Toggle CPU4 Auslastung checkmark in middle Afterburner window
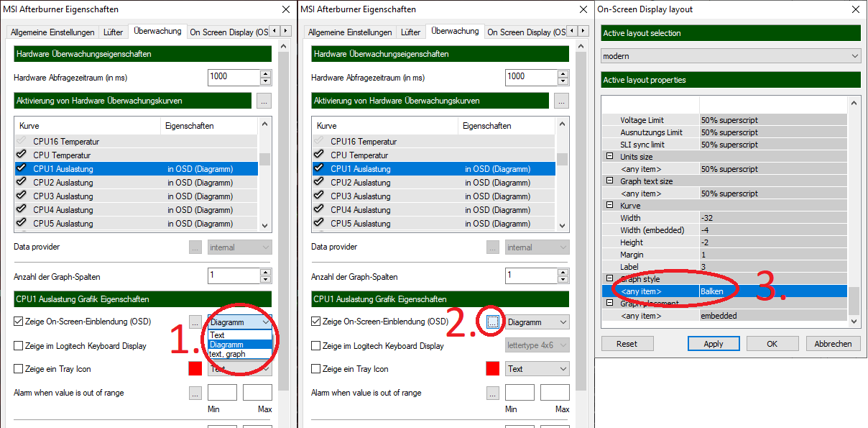This screenshot has height=428, width=868. tap(319, 209)
